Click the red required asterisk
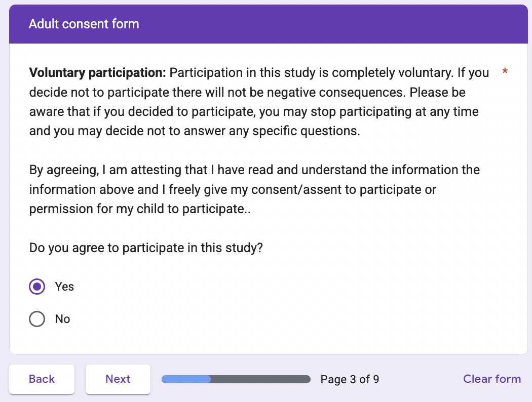532x402 pixels. click(505, 72)
